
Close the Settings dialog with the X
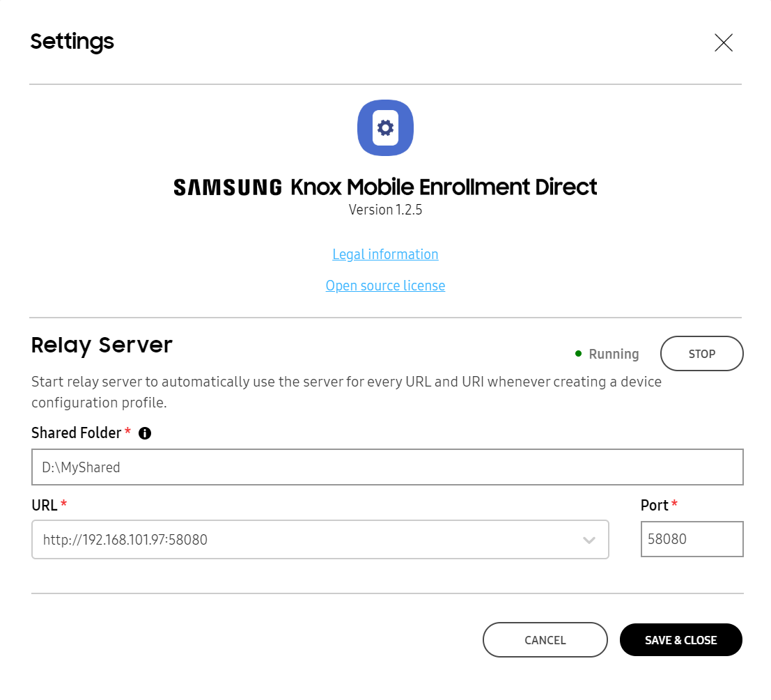click(x=724, y=42)
